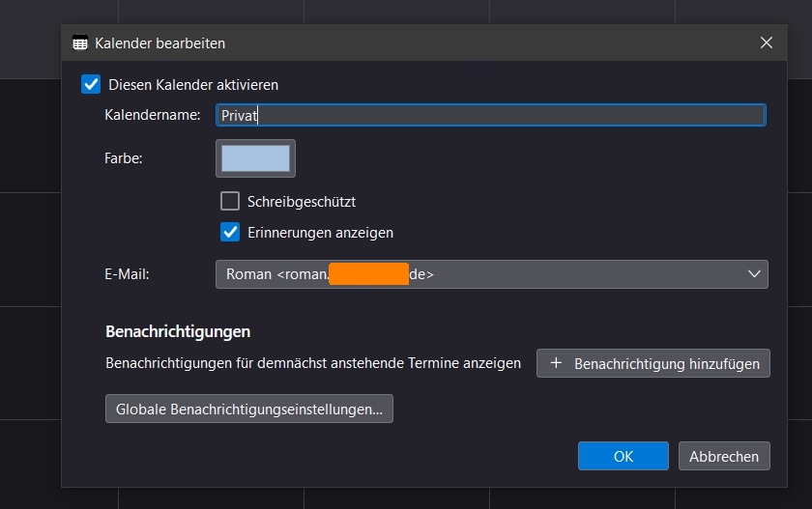Click the Kalendername label
812x509 pixels.
pyautogui.click(x=153, y=115)
